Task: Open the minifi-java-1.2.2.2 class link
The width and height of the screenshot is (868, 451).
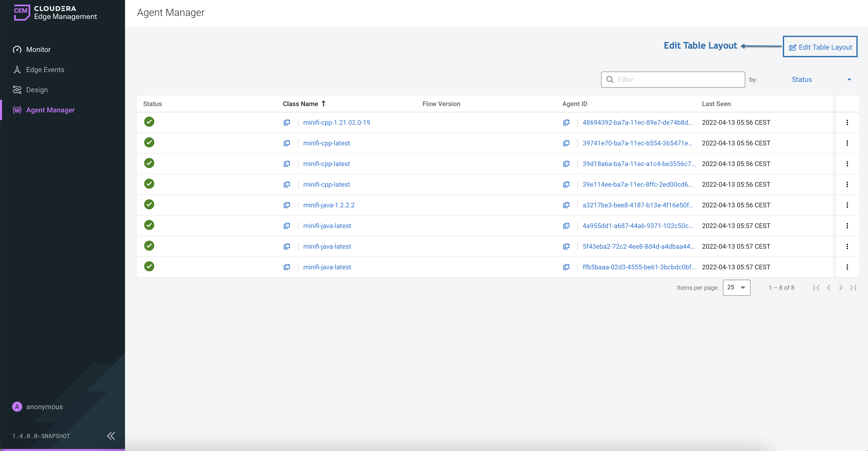Action: point(329,205)
